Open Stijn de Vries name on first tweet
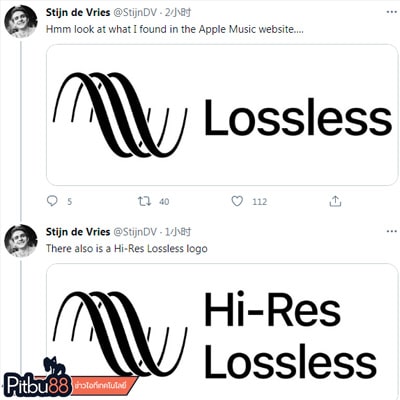Viewport: 400px width, 400px height. pos(78,13)
